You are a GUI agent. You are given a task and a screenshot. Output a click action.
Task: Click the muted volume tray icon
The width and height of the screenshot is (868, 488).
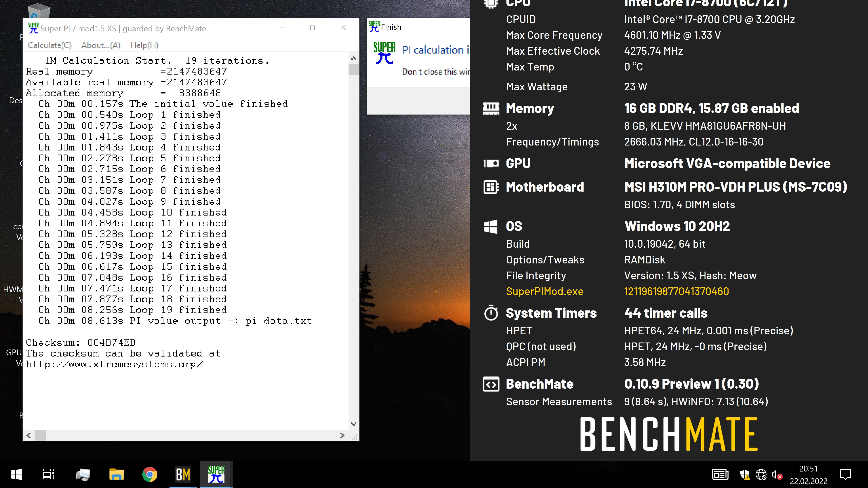[x=777, y=475]
